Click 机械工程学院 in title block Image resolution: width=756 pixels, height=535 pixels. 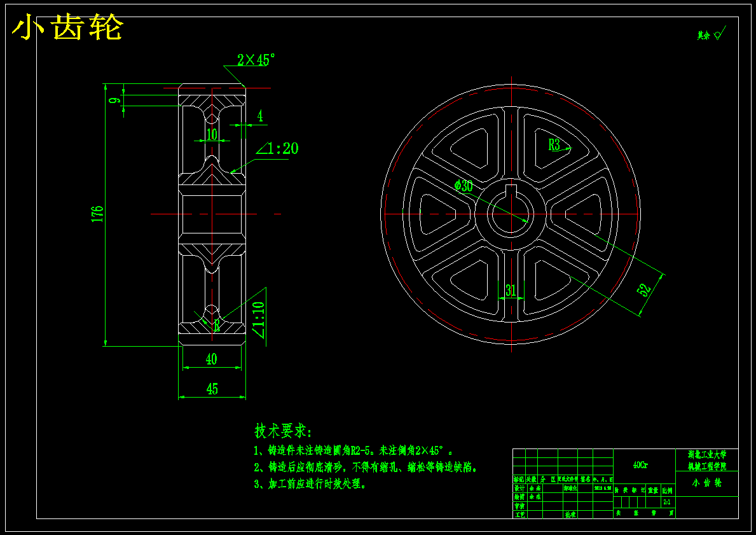[x=707, y=466]
